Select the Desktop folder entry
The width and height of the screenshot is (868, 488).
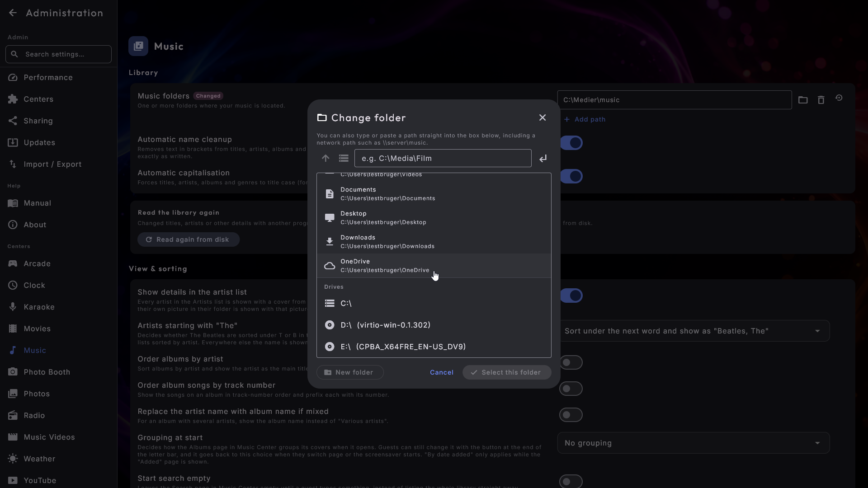coord(434,218)
